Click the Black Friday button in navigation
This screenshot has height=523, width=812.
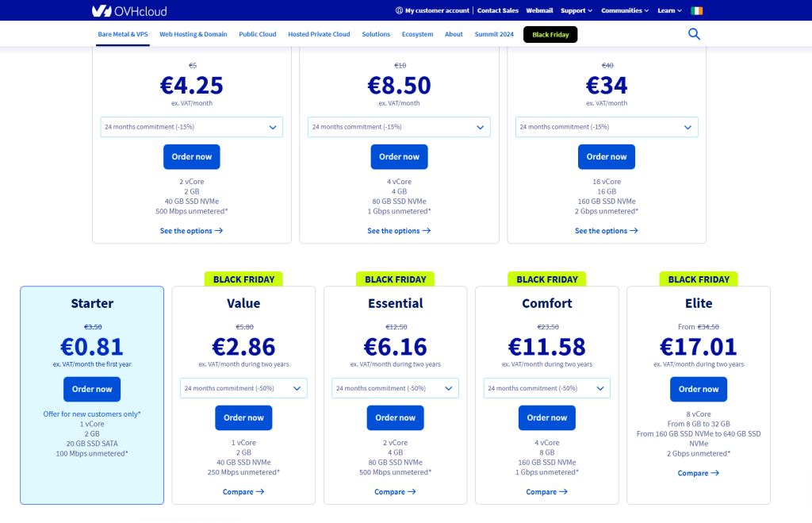point(550,34)
